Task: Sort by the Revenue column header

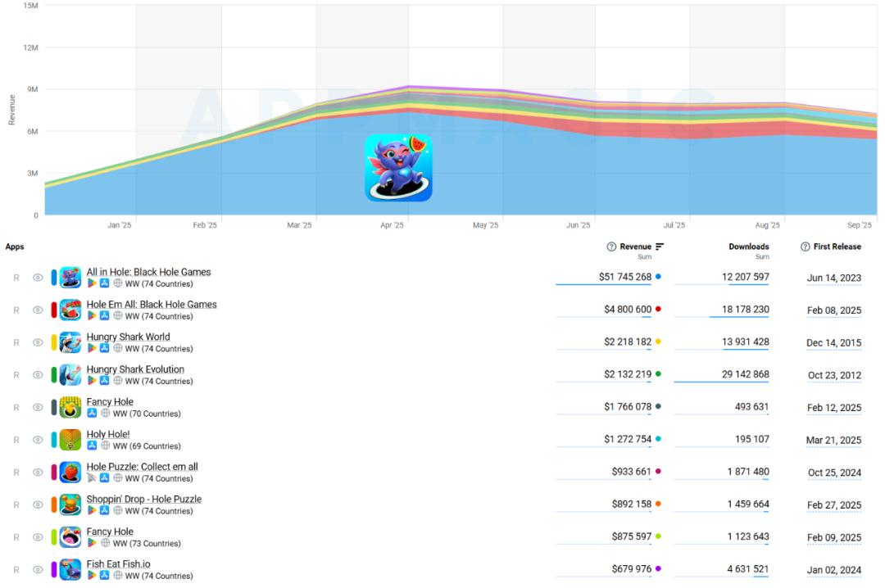Action: 636,247
